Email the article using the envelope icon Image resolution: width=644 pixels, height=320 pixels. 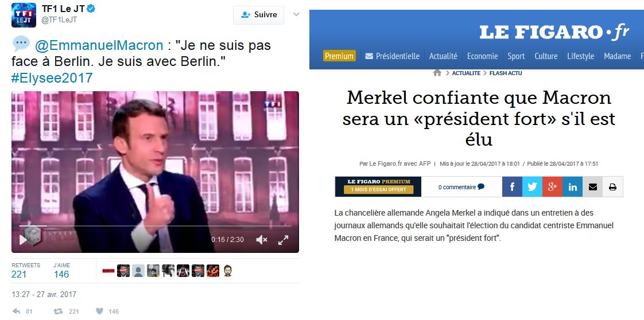(593, 187)
